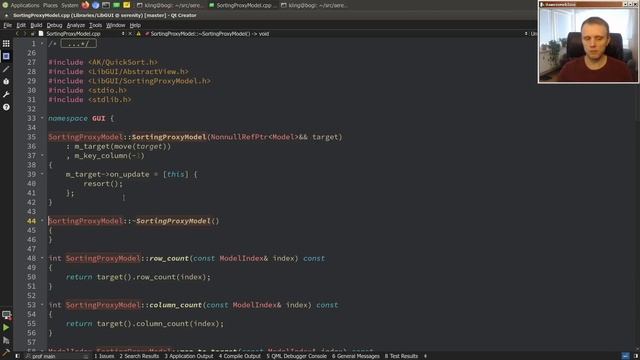
Task: Click the green launcher icon in top panel
Action: (x=116, y=5)
